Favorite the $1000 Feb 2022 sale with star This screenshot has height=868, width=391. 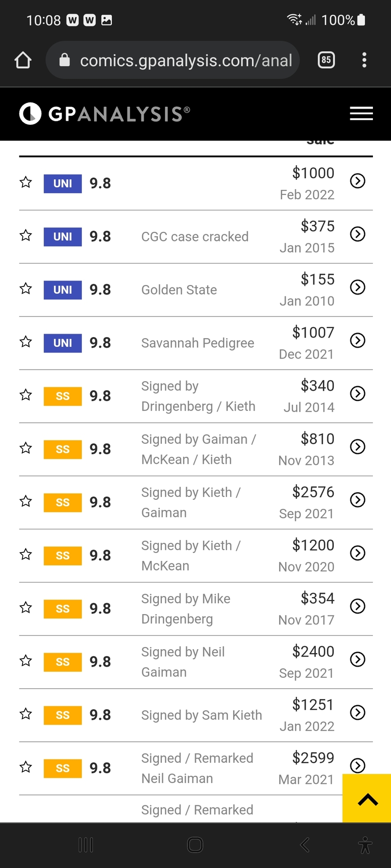click(x=26, y=182)
